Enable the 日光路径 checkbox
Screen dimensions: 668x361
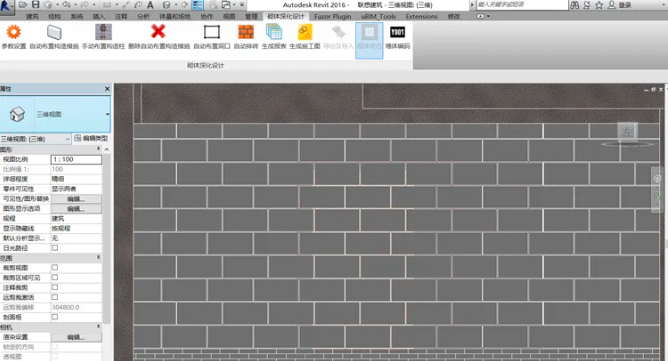tap(55, 248)
